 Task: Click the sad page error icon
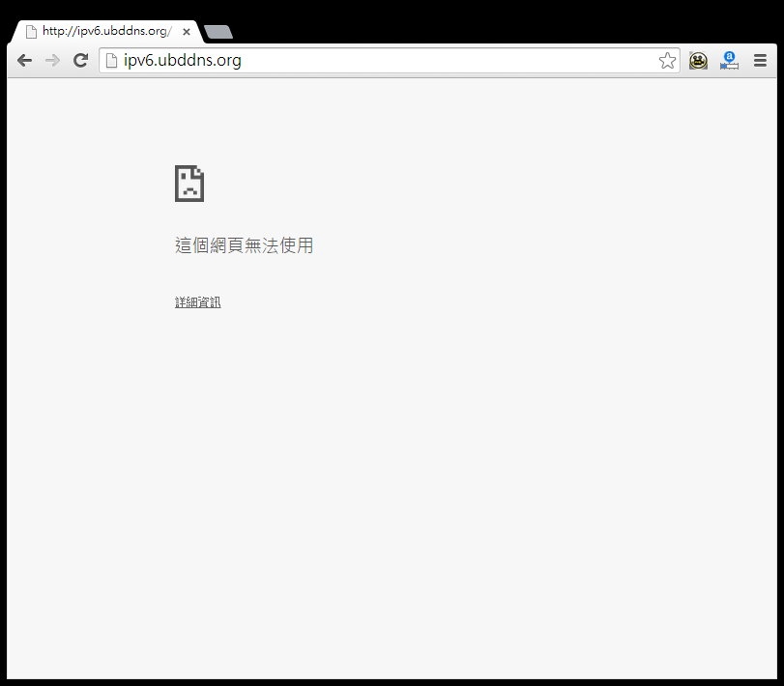tap(189, 184)
